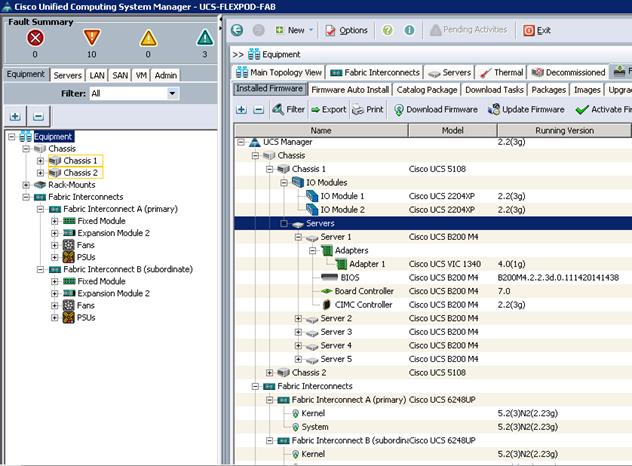Expand Chassis 2 row in firmware table

[x=269, y=372]
